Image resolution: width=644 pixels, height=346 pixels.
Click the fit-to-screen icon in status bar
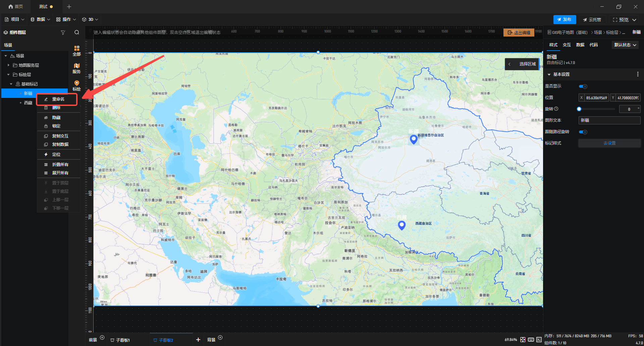tap(523, 340)
